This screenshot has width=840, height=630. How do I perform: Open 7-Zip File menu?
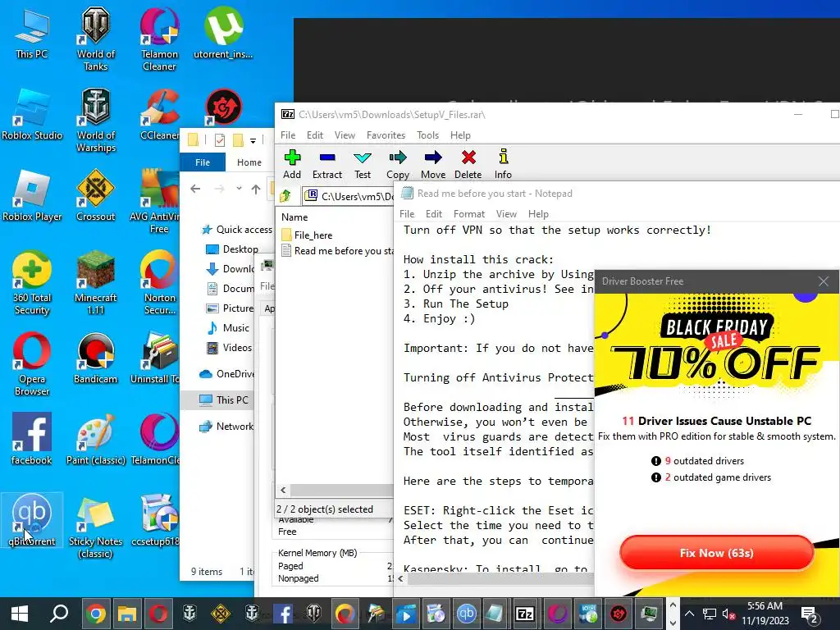[288, 135]
